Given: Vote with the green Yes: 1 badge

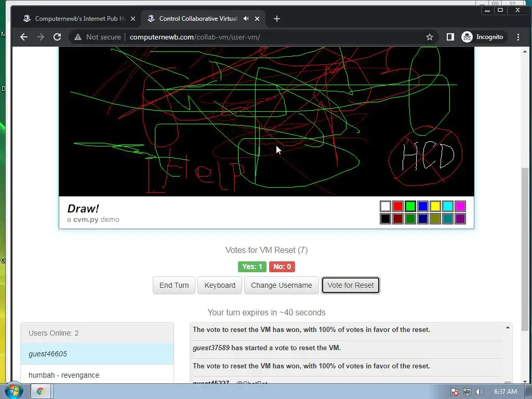Looking at the screenshot, I should pos(252,267).
